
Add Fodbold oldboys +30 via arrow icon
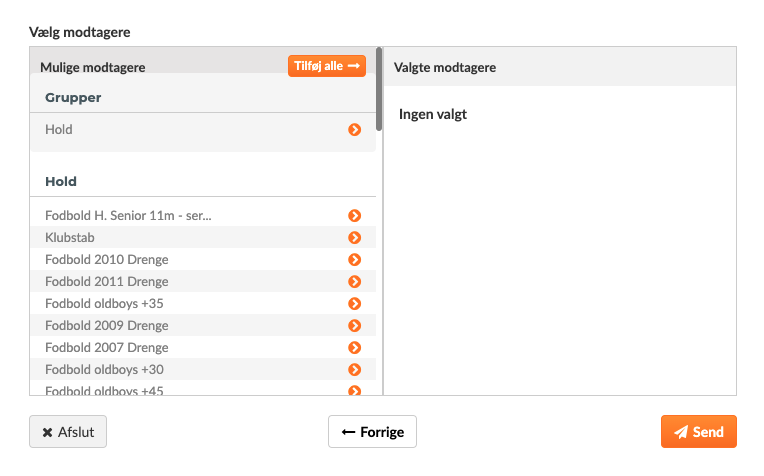coord(354,369)
